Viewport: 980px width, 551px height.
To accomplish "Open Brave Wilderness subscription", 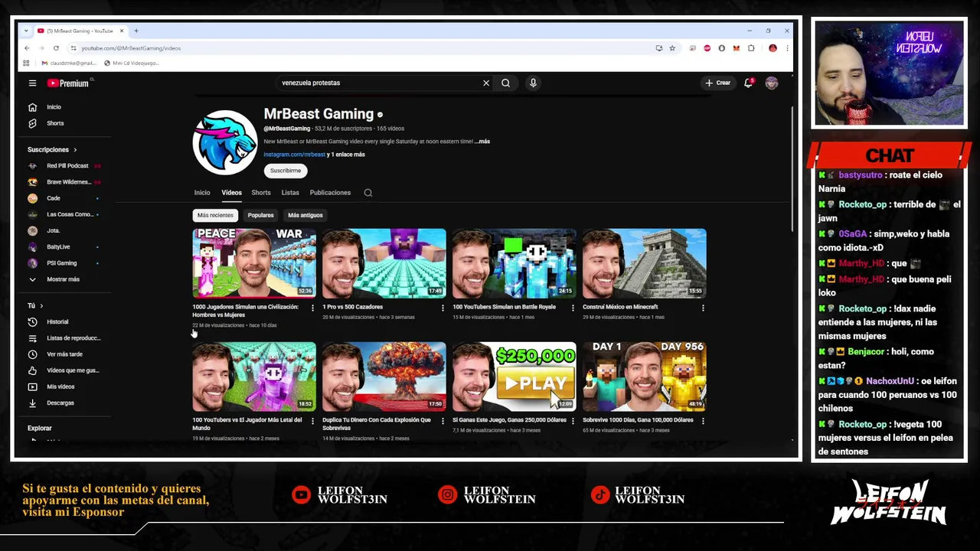I will click(69, 182).
